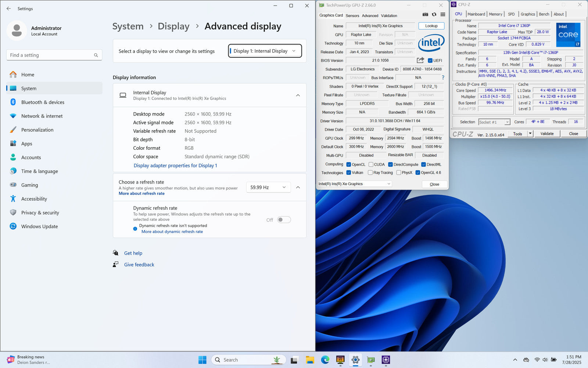Image resolution: width=588 pixels, height=368 pixels.
Task: Click the Bus Interface question mark icon
Action: point(443,78)
